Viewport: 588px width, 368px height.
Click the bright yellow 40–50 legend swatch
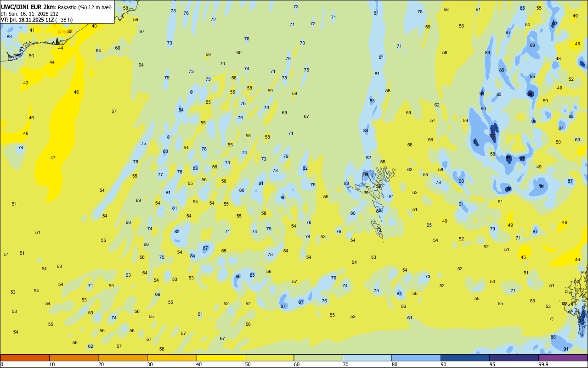[220, 357]
